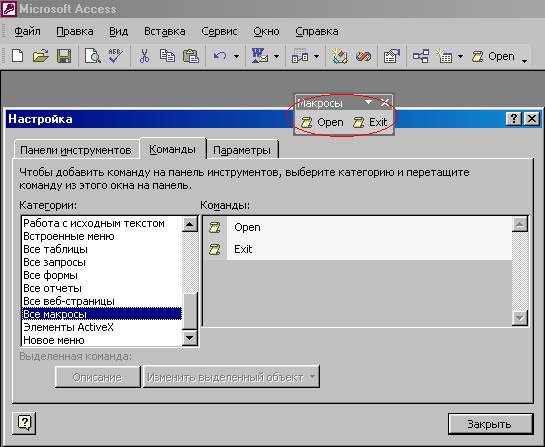Select the Open macro in commands list
Screen dimensions: 545x447
[x=357, y=227]
